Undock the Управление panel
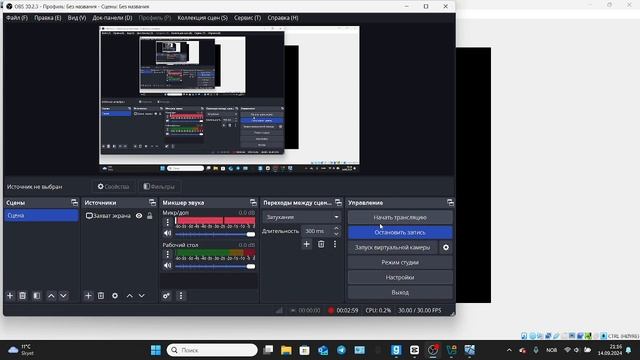 tap(450, 202)
